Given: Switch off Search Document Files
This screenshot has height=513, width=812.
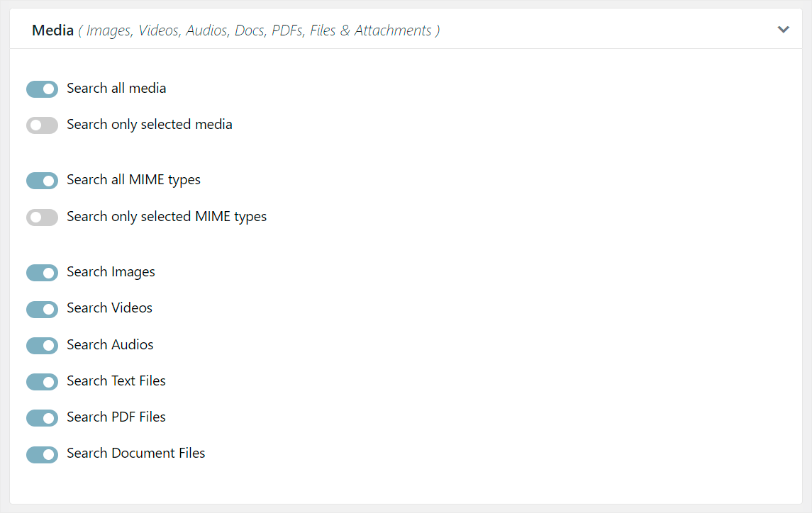Looking at the screenshot, I should (42, 454).
